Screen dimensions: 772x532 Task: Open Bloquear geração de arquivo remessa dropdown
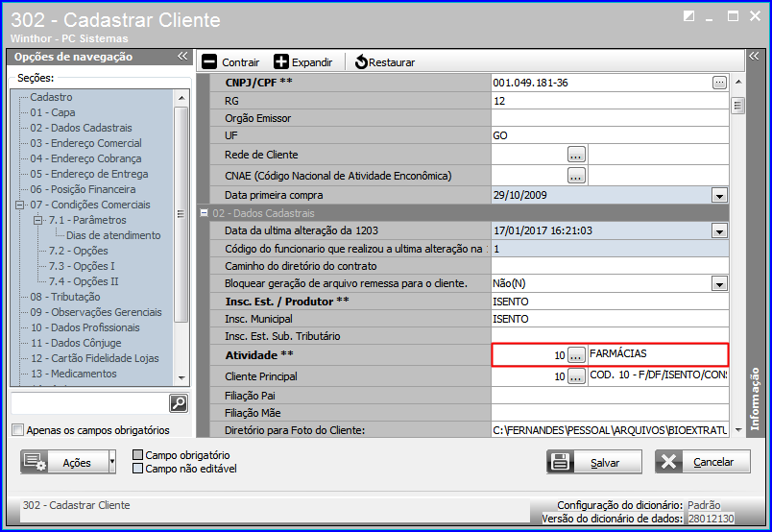point(719,283)
